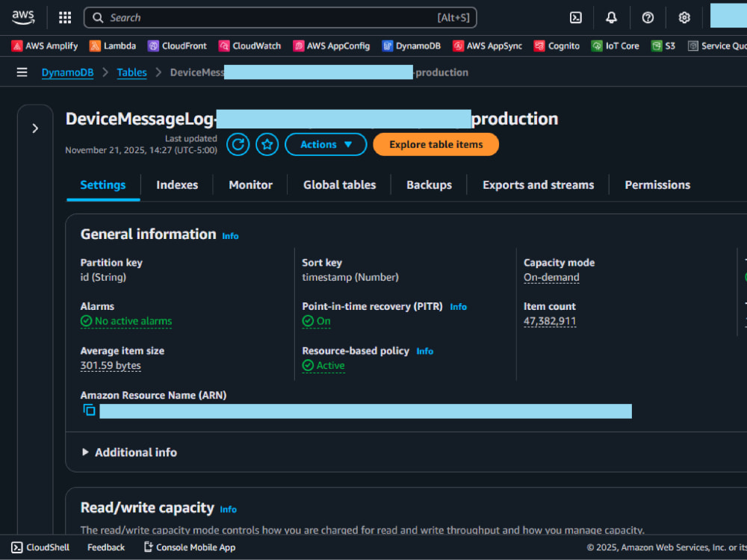Open CloudWatch favorites shortcut
This screenshot has height=560, width=747.
[249, 46]
